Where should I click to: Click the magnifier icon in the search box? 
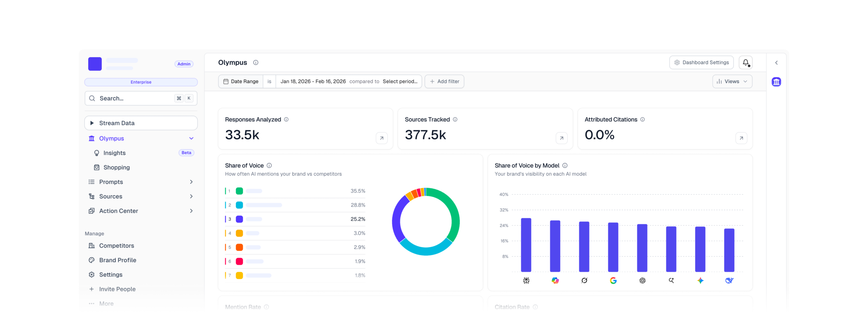click(92, 98)
